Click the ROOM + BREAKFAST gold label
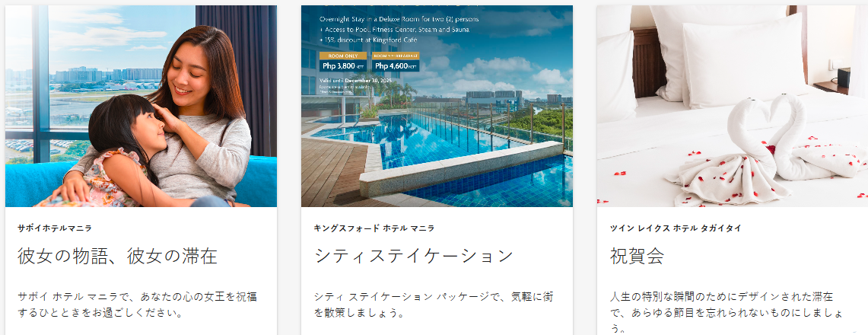The width and height of the screenshot is (868, 335). tap(396, 56)
